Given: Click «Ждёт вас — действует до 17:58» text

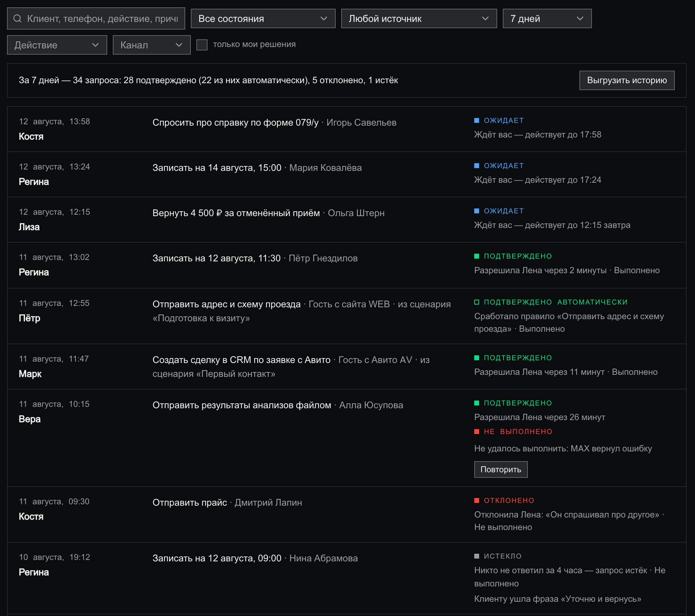Looking at the screenshot, I should pos(538,135).
